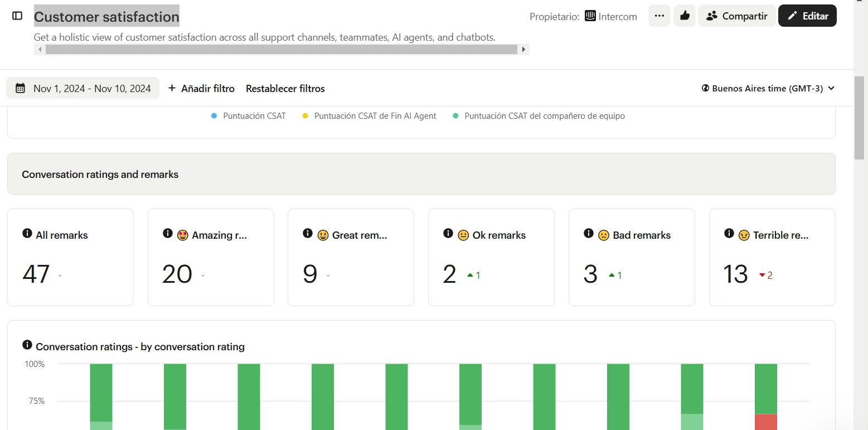This screenshot has width=868, height=430.
Task: Click the Compartir share button
Action: click(736, 16)
